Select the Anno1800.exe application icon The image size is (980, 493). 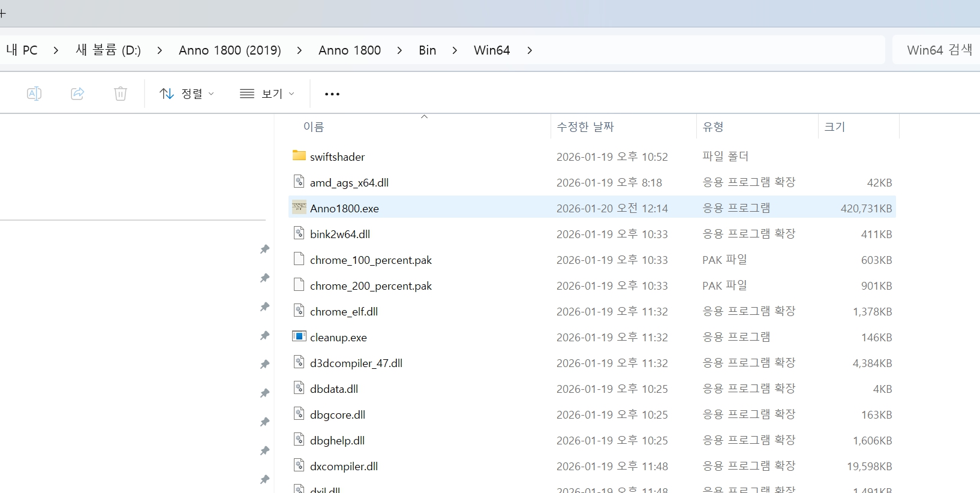coord(299,208)
